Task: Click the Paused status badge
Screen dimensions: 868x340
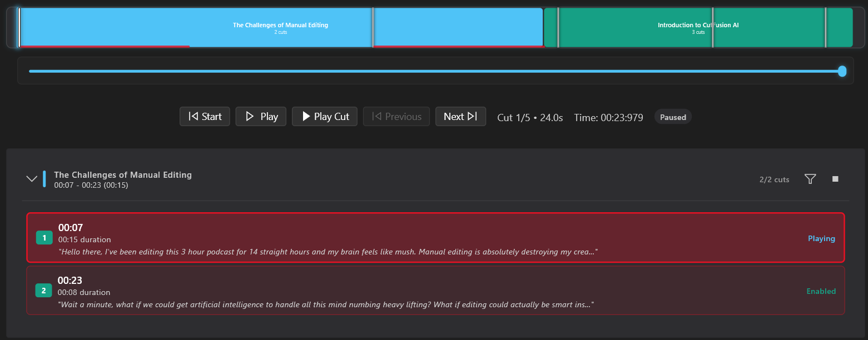Action: point(673,117)
